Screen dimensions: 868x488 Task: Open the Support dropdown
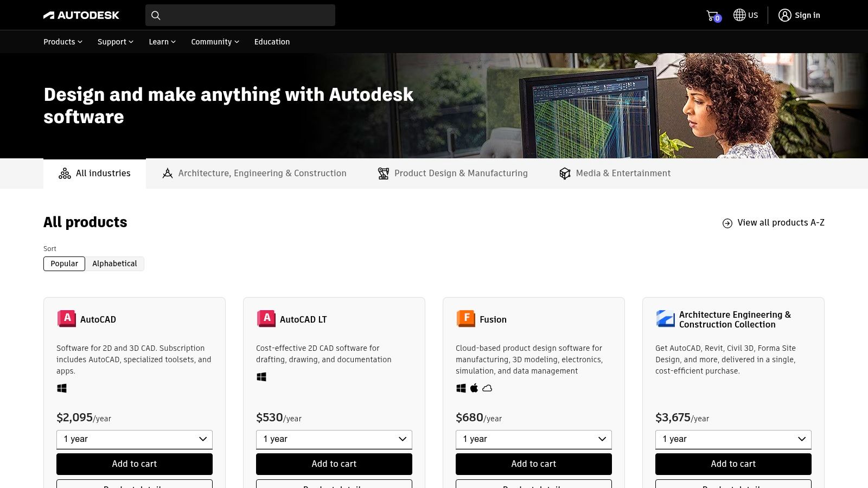114,42
